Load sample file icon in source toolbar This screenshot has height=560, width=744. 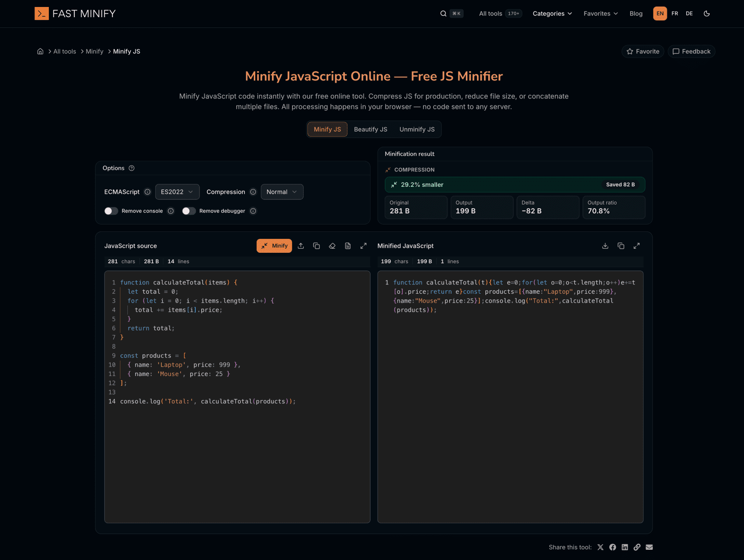pyautogui.click(x=348, y=246)
